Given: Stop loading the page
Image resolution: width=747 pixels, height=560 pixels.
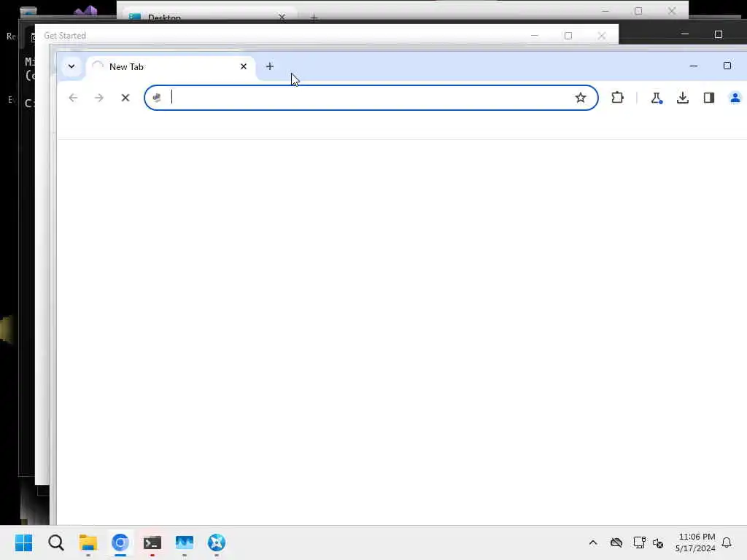Looking at the screenshot, I should click(125, 98).
